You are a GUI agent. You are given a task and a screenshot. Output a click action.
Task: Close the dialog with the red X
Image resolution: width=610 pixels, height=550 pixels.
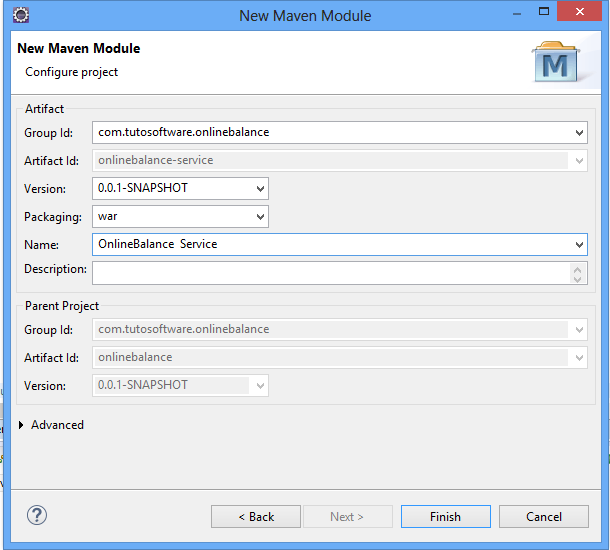tap(580, 11)
